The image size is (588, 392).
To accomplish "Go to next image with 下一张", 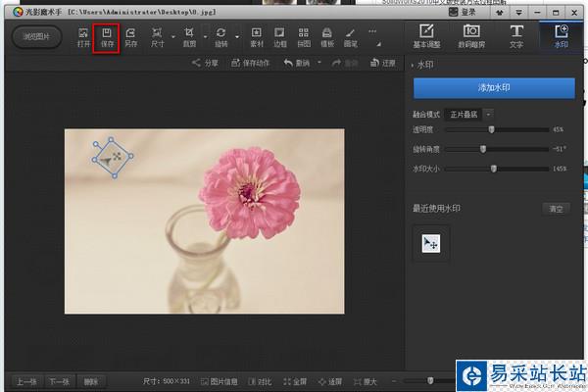I will pyautogui.click(x=59, y=382).
